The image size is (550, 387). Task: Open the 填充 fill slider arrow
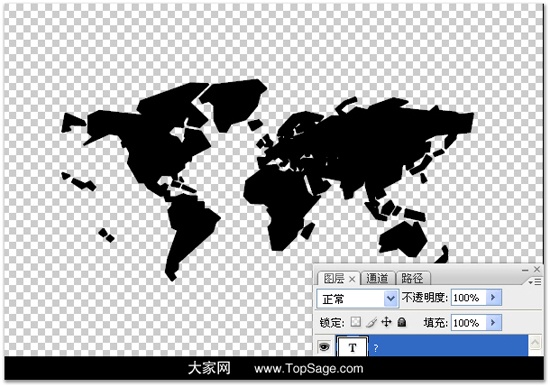(x=494, y=322)
